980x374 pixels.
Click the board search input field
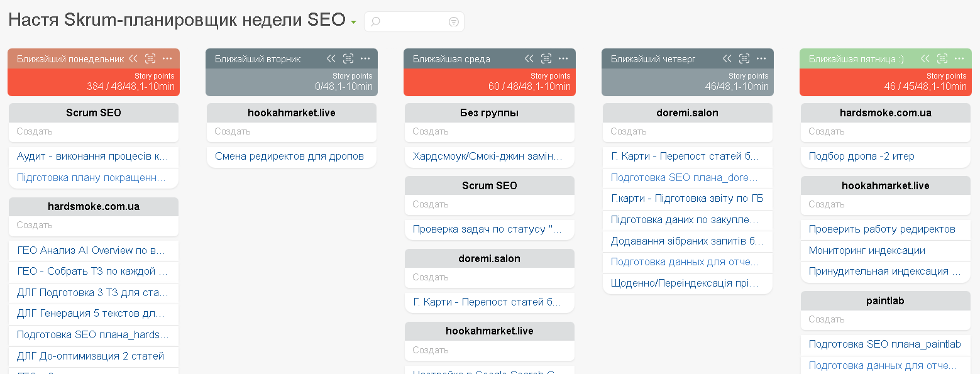tap(414, 21)
